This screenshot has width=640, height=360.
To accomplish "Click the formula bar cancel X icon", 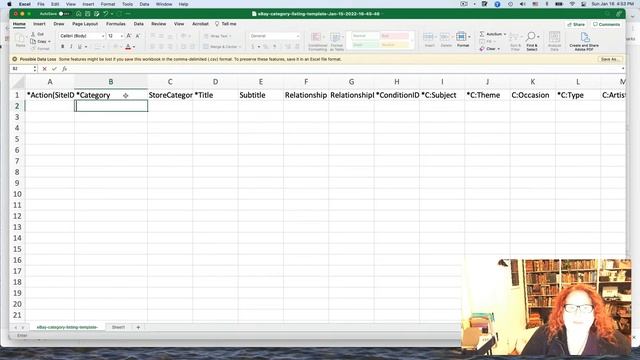I will coord(44,69).
